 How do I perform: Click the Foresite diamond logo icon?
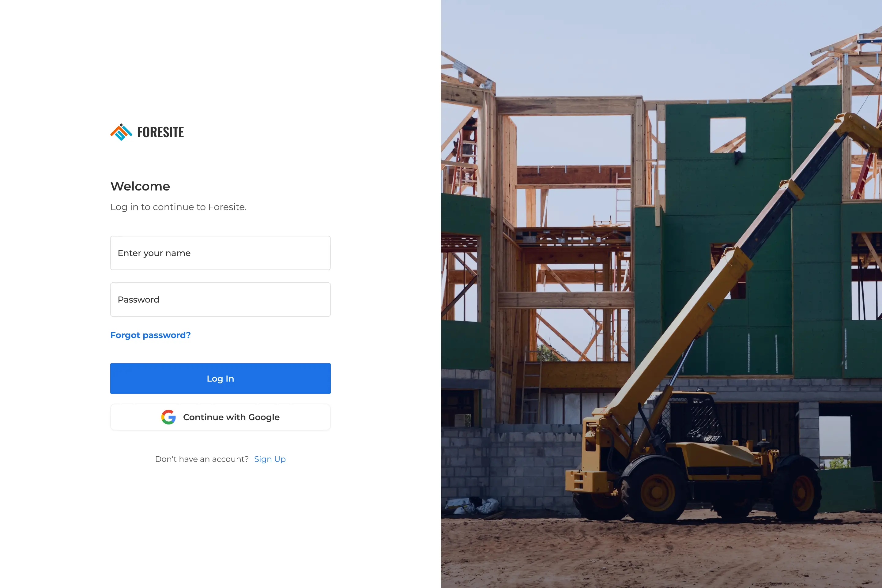tap(121, 132)
